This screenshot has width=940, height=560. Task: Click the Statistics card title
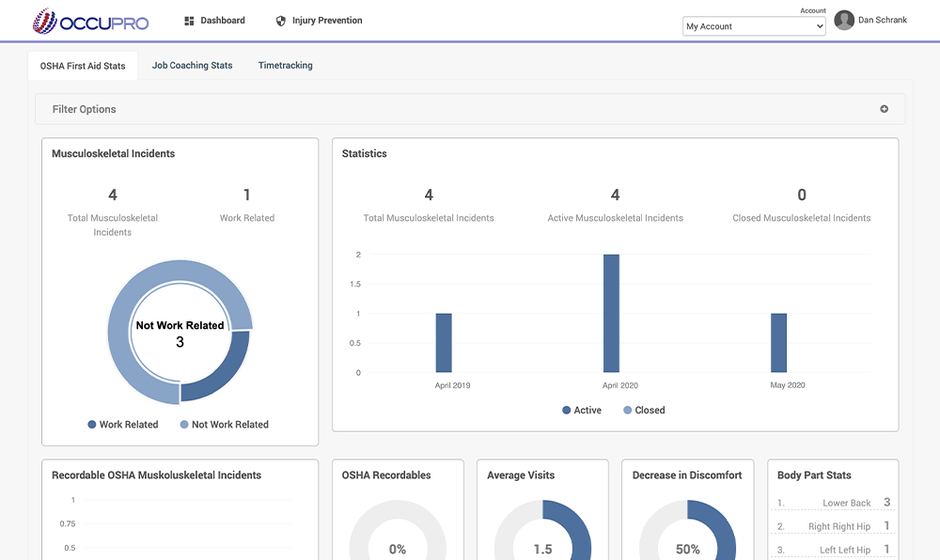point(365,153)
